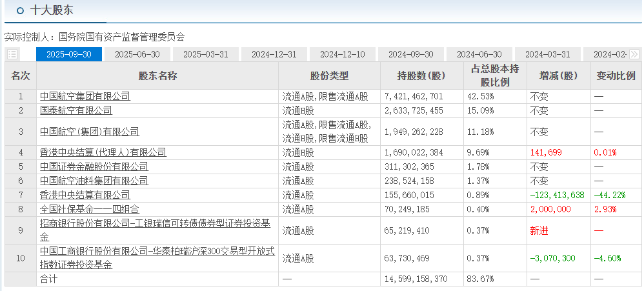Click column header 股份类型
644x291 pixels.
pyautogui.click(x=329, y=75)
